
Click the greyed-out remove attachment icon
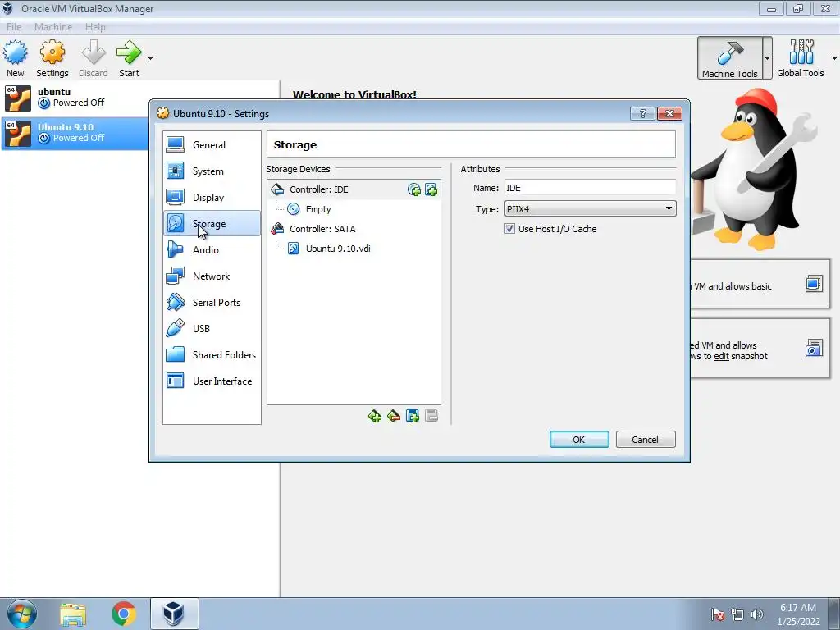431,416
